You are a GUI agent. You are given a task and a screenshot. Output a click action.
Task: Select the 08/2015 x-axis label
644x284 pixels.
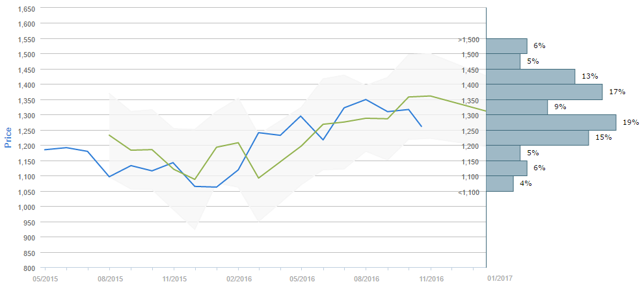click(109, 278)
